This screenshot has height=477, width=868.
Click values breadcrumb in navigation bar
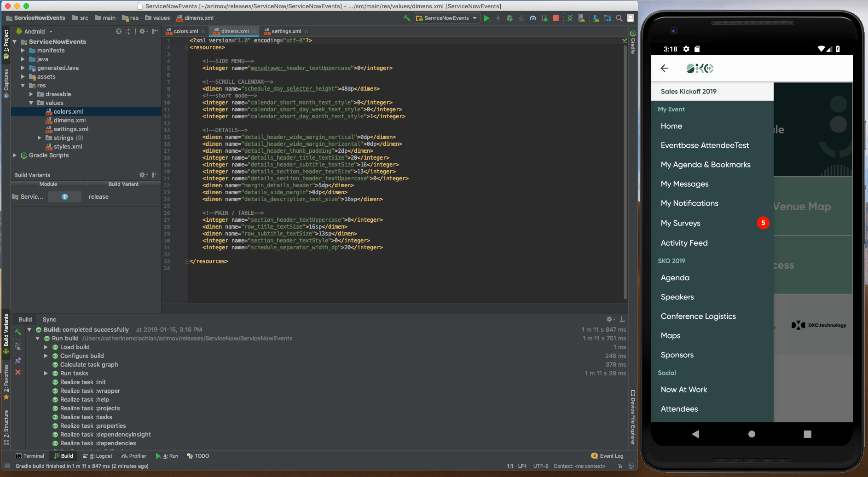pos(158,18)
